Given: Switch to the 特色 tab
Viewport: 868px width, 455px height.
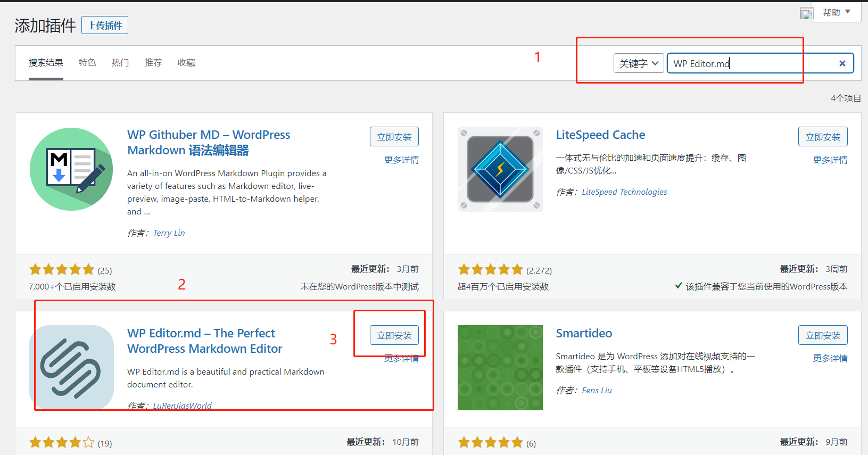Looking at the screenshot, I should 87,63.
